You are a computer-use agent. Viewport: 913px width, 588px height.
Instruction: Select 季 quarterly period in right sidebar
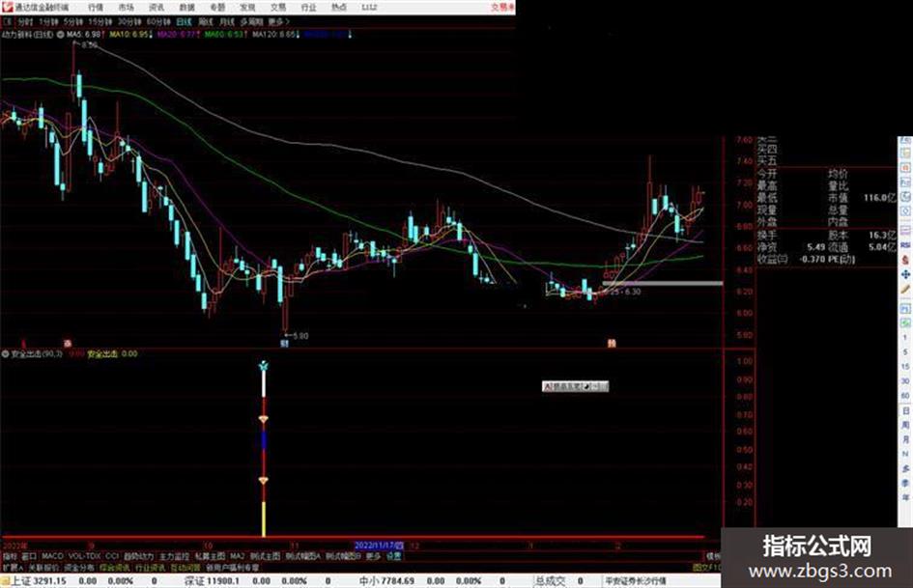[x=905, y=483]
